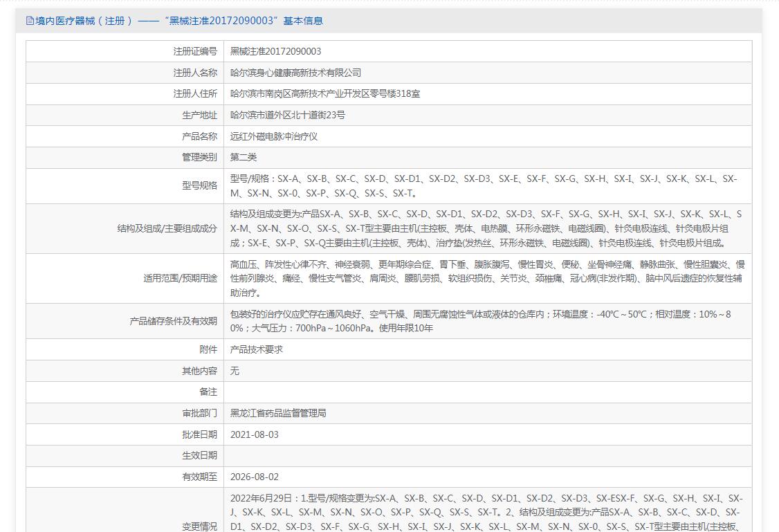The width and height of the screenshot is (779, 532).
Task: Click the 有效期至 label
Action: coord(199,477)
